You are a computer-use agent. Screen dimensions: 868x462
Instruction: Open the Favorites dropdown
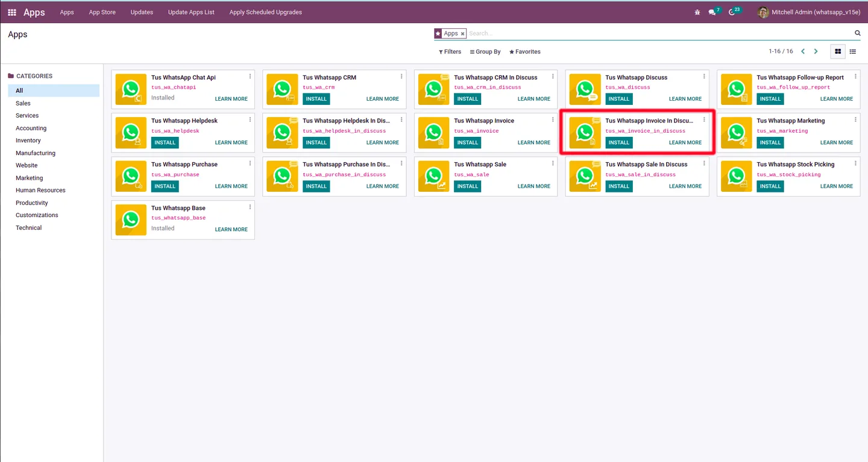[525, 52]
